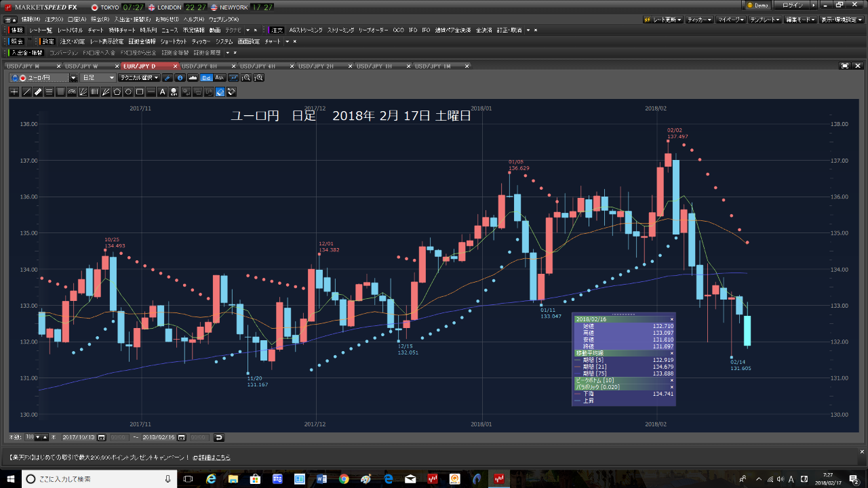The width and height of the screenshot is (868, 488).
Task: Click the zoom out magnifier icon
Action: tap(247, 78)
